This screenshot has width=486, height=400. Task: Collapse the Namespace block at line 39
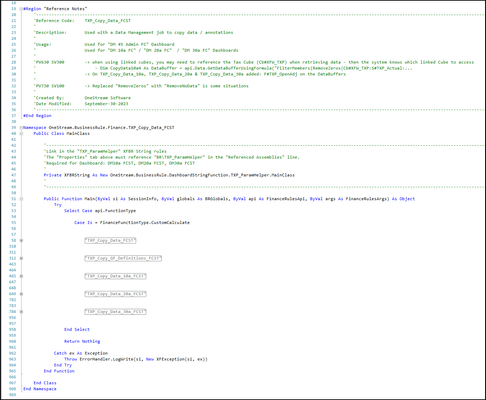[21, 128]
